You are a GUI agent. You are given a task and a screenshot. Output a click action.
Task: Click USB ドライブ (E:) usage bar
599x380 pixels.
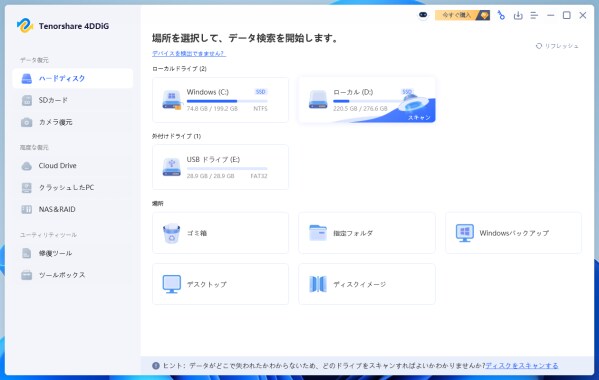click(227, 168)
